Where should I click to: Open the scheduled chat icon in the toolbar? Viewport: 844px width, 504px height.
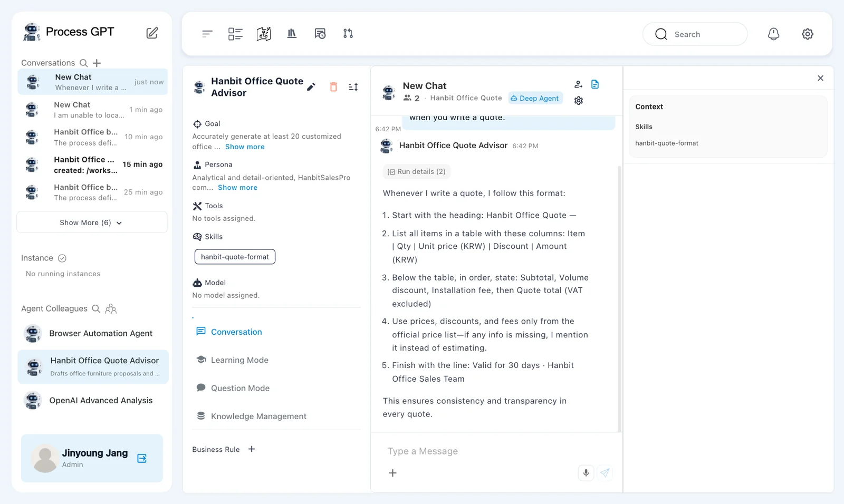320,34
